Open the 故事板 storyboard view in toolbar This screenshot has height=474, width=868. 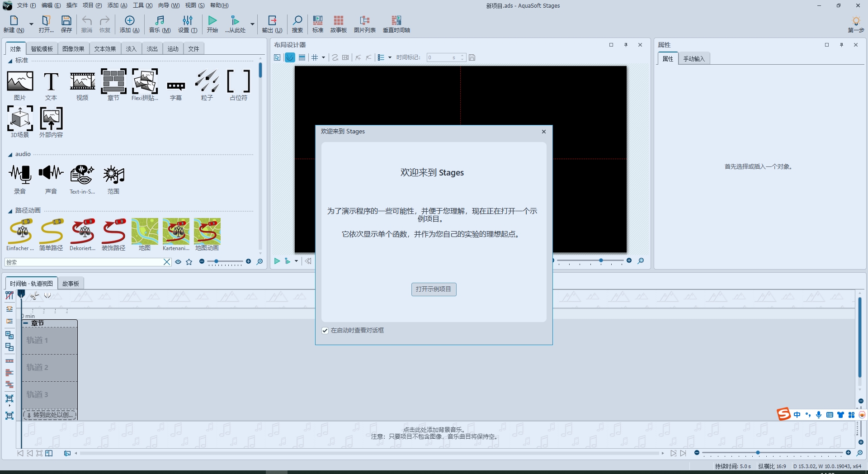338,24
